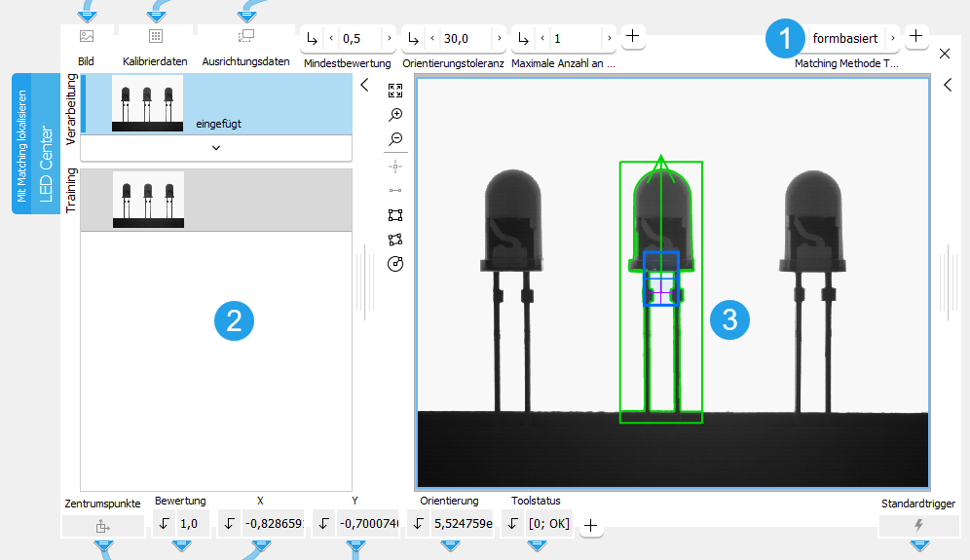Select the rectangle region tool
This screenshot has width=970, height=560.
(x=395, y=215)
